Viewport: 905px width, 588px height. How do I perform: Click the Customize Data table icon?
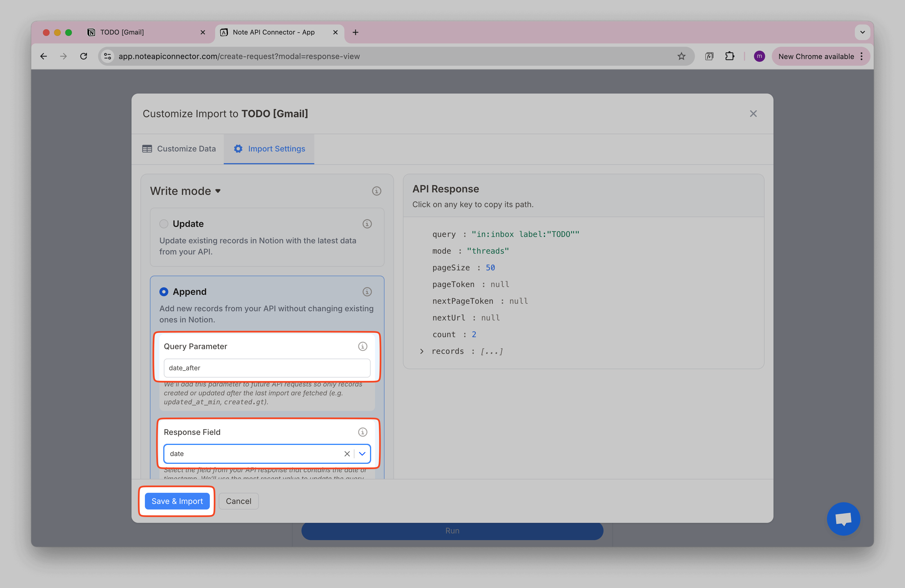(x=147, y=149)
